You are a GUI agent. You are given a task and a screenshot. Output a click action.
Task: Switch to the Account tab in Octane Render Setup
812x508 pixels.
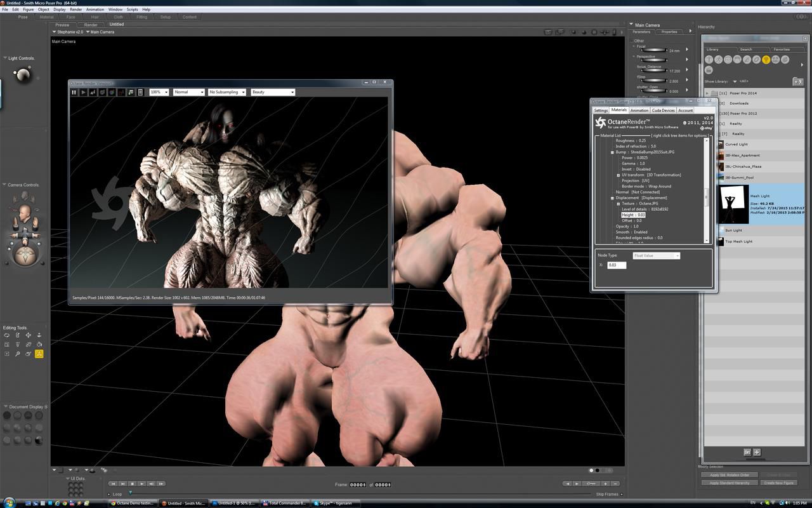click(x=686, y=110)
